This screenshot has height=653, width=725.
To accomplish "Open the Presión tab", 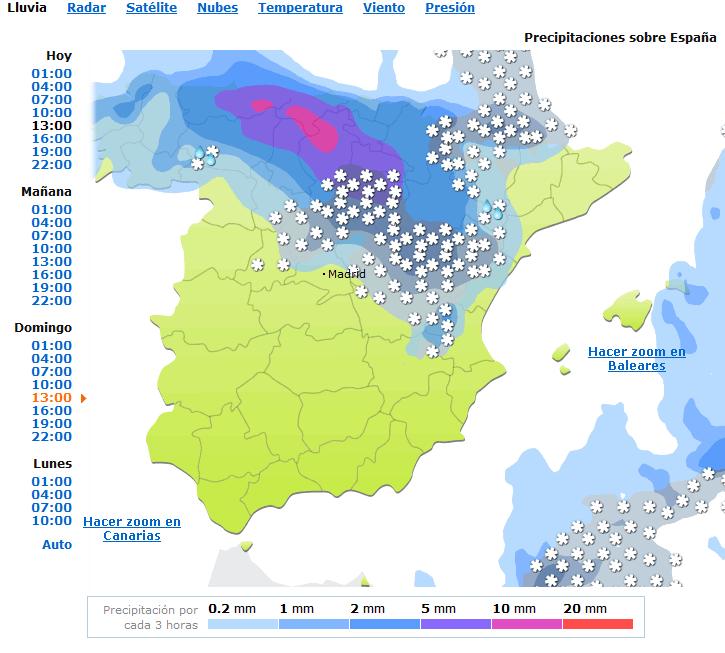I will tap(450, 8).
